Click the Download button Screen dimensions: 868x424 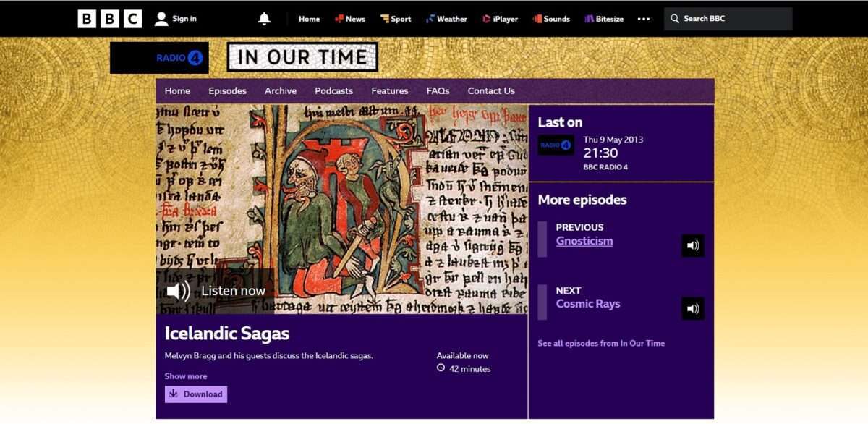click(x=195, y=394)
